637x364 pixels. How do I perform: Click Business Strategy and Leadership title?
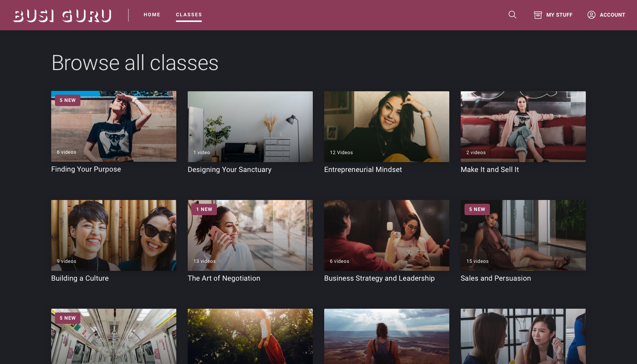pyautogui.click(x=379, y=278)
